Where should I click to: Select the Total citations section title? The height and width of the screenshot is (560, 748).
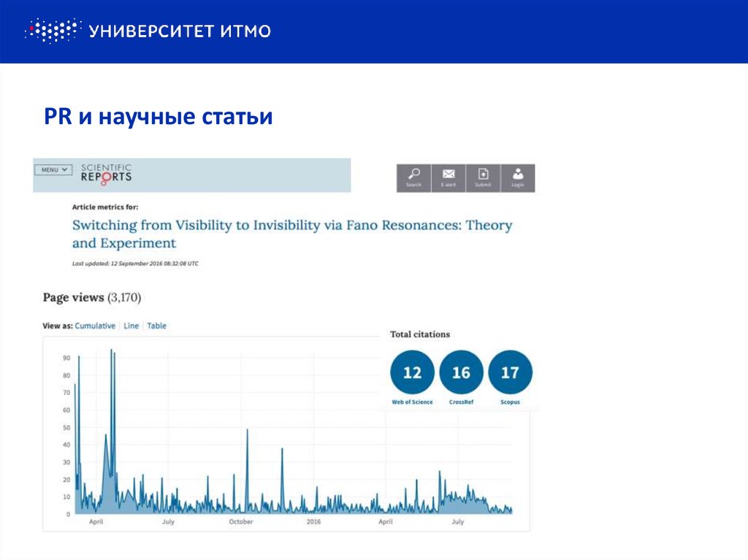pos(420,334)
